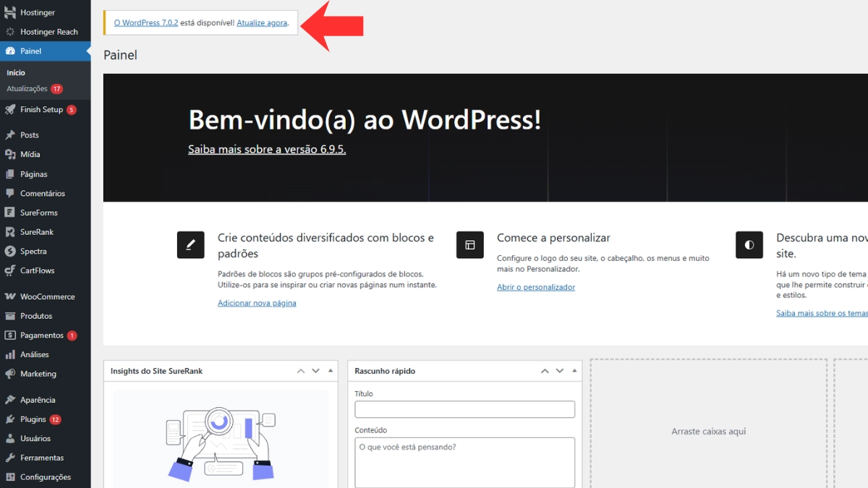This screenshot has height=488, width=868.
Task: Open the Comentários menu item
Action: coord(46,194)
